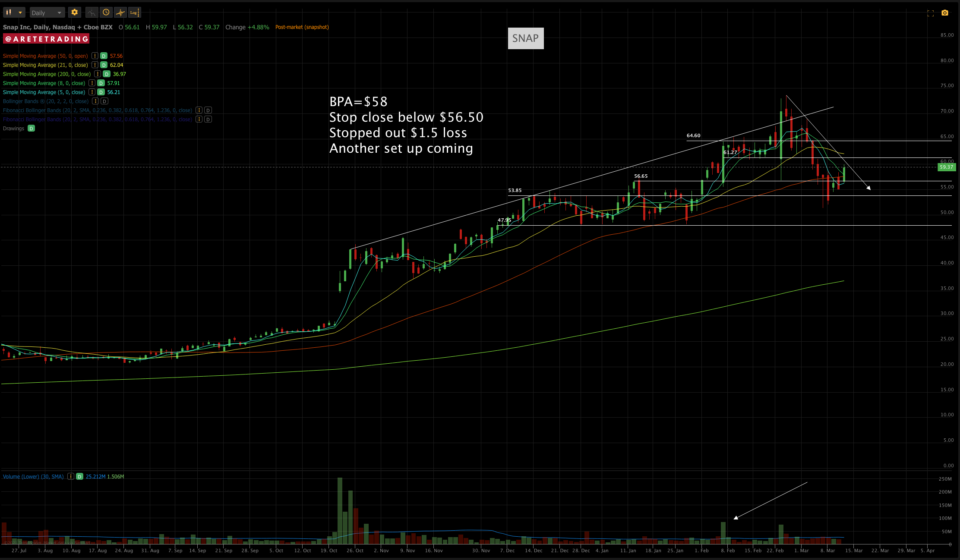Select the crosshair drawing tool icon
Image resolution: width=960 pixels, height=560 pixels.
point(120,13)
